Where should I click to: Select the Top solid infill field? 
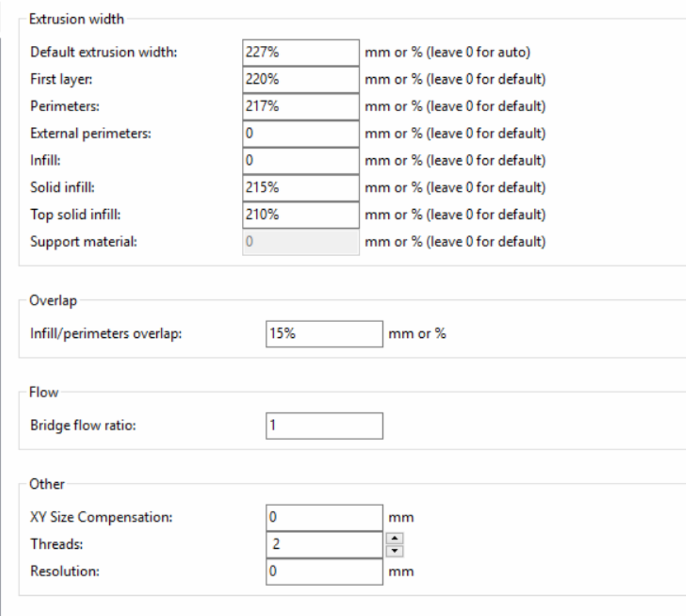[x=300, y=215]
